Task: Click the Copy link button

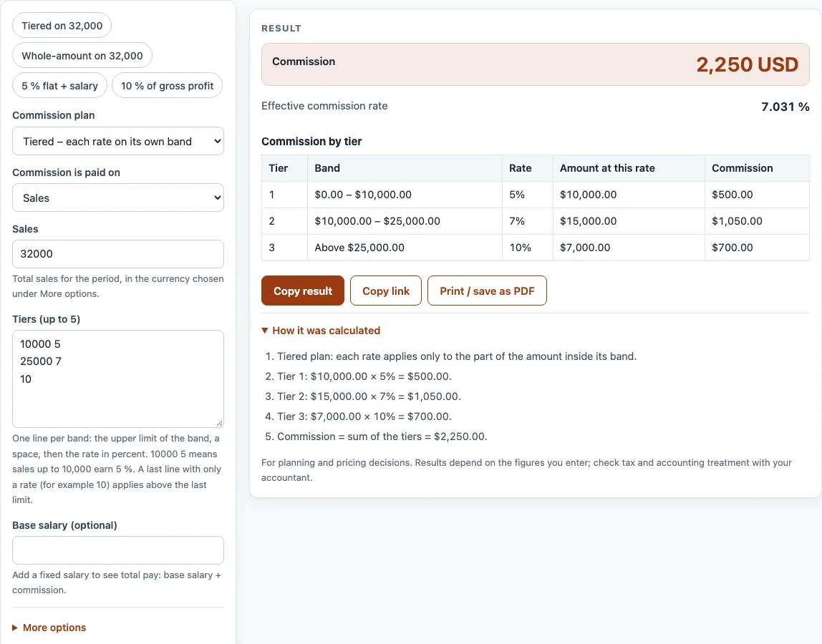Action: 386,291
